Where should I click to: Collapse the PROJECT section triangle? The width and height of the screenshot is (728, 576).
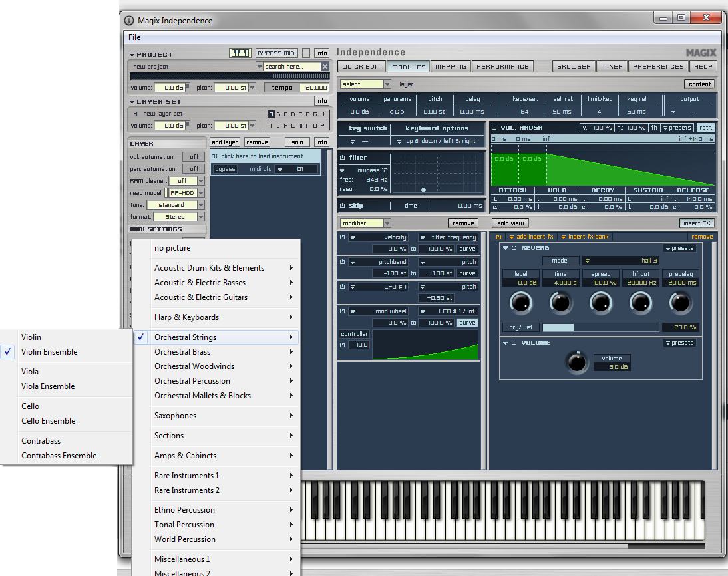(x=132, y=55)
